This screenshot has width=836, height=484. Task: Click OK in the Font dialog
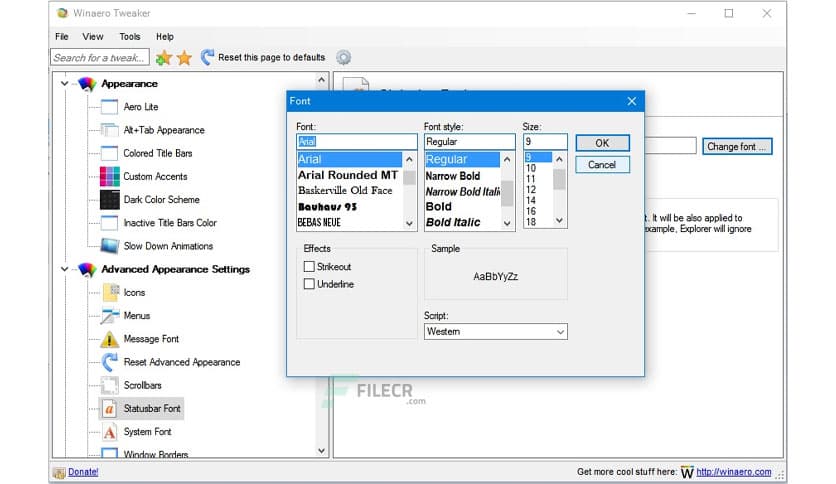602,143
